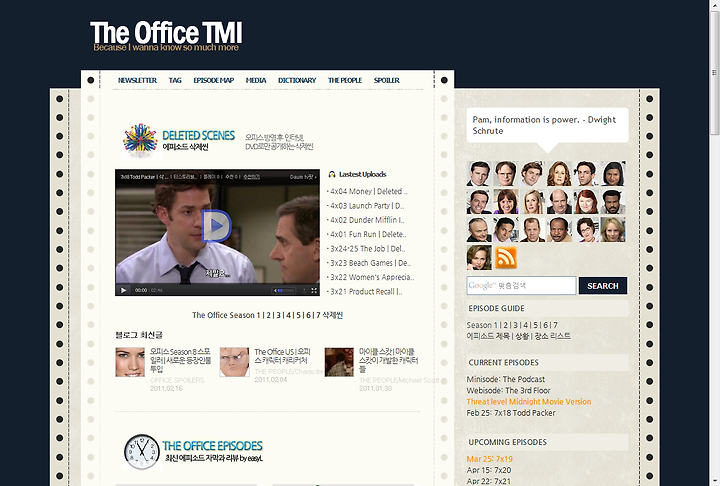The height and width of the screenshot is (486, 720).
Task: Click the SEARCH button
Action: [x=603, y=286]
